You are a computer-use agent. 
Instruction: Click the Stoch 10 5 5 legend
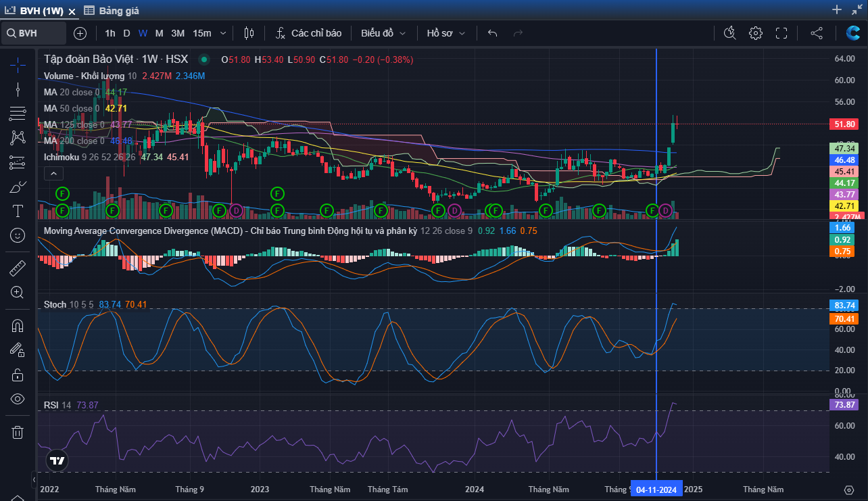pos(70,304)
